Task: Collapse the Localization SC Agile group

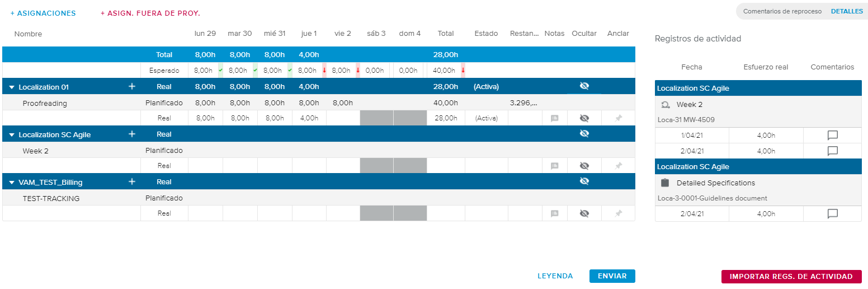Action: [x=12, y=135]
